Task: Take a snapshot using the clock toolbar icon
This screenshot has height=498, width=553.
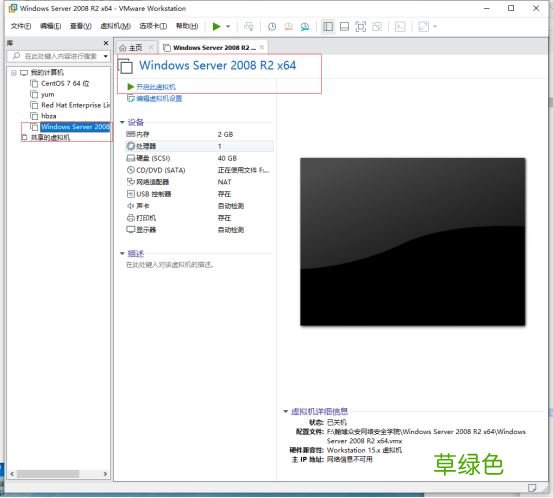Action: (x=272, y=27)
